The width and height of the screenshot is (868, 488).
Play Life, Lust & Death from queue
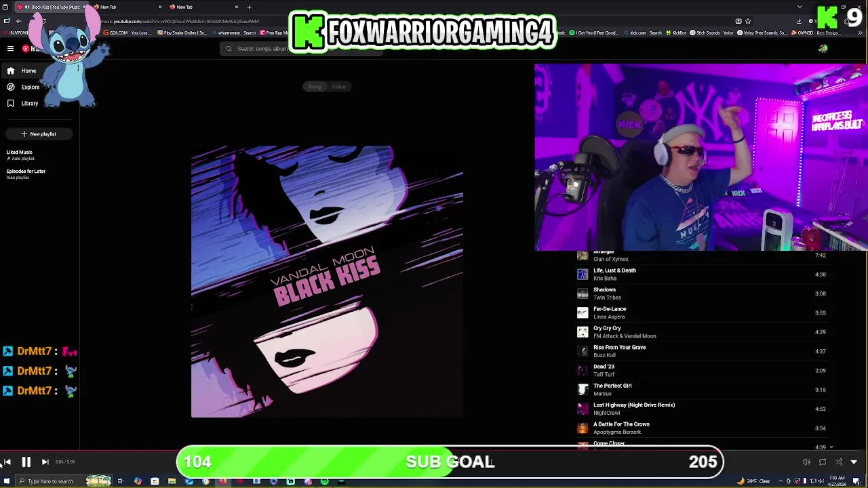pyautogui.click(x=702, y=274)
